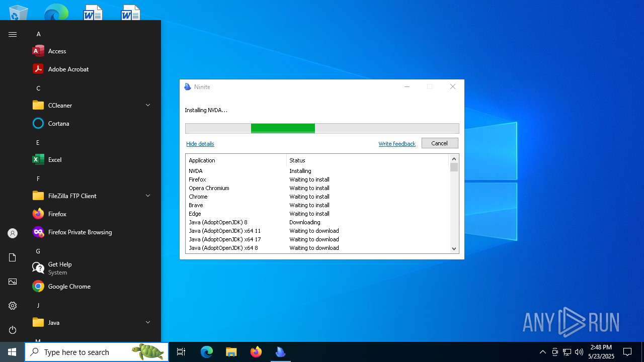This screenshot has height=362, width=644.
Task: Select Java (AdoptOpenJDK) 8 row
Action: (317, 222)
